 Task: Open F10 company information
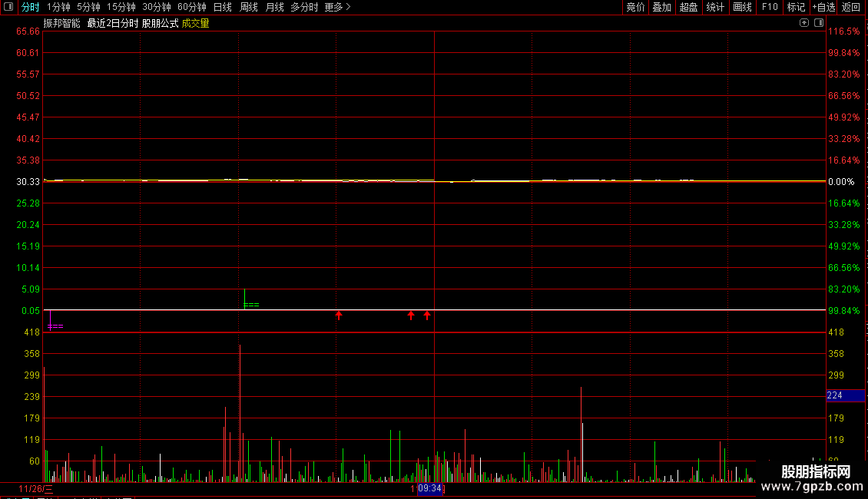click(770, 7)
